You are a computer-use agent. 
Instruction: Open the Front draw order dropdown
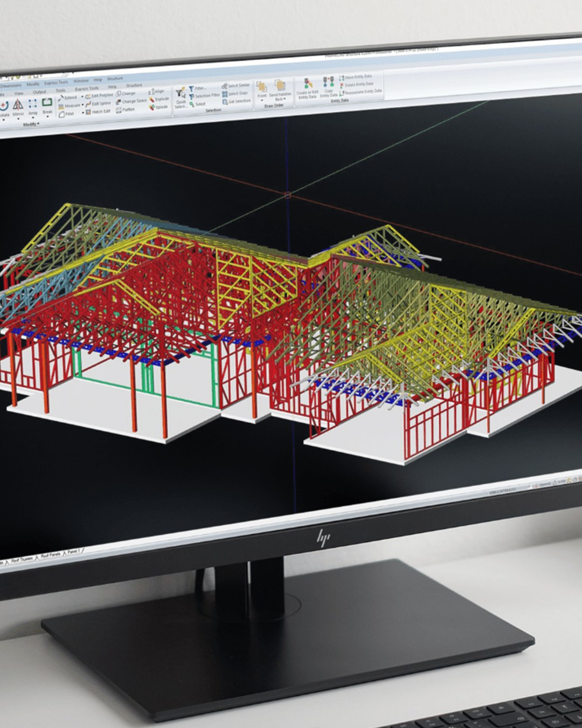coord(262,100)
